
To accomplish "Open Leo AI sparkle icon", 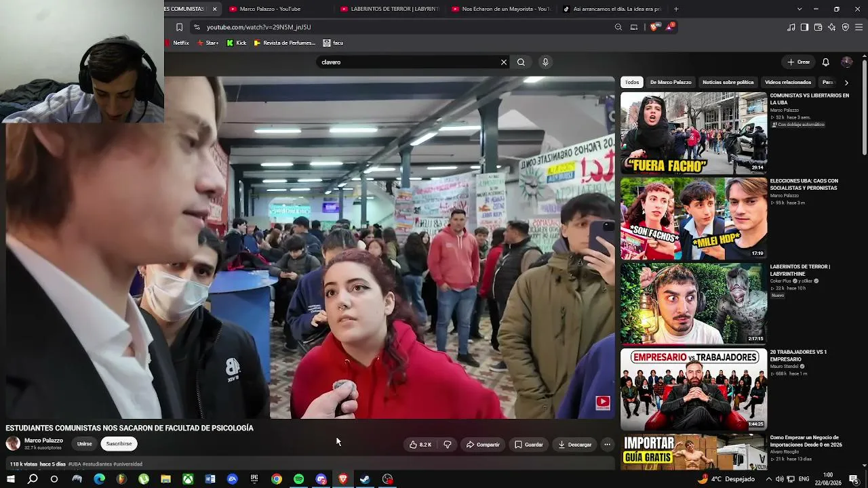I will pyautogui.click(x=832, y=27).
